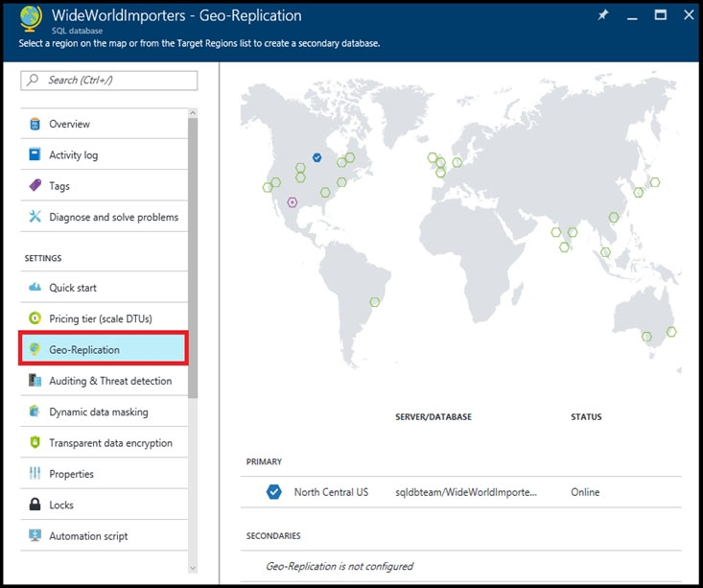The image size is (703, 588).
Task: Open the Properties page
Action: (104, 473)
